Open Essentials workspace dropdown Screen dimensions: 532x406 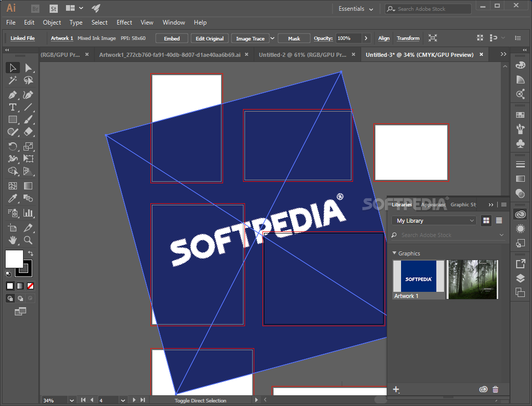coord(356,9)
